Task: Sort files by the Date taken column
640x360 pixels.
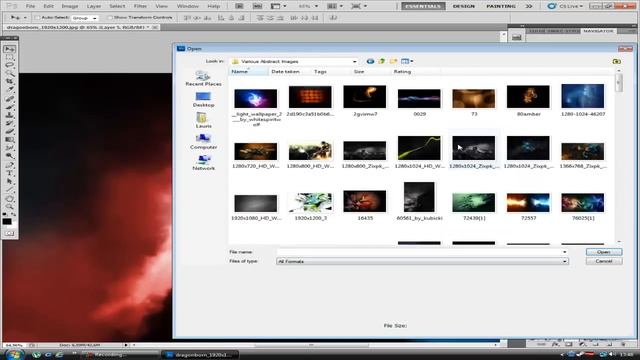Action: [x=285, y=71]
